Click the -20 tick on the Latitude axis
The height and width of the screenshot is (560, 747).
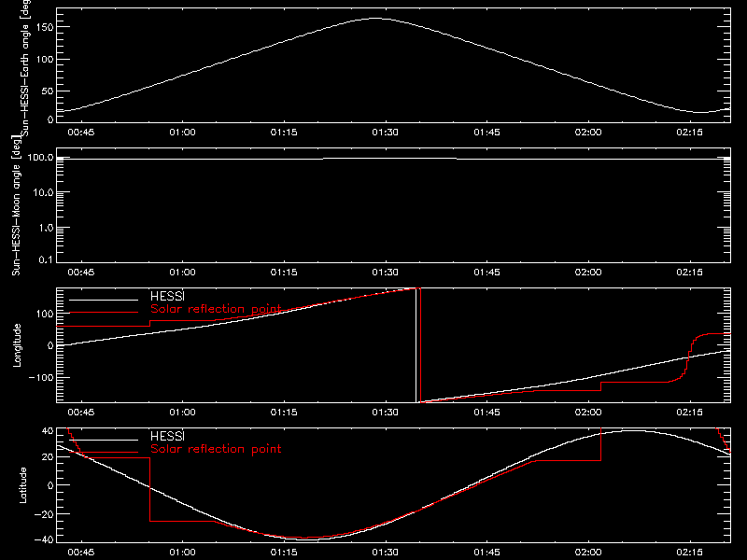44,514
